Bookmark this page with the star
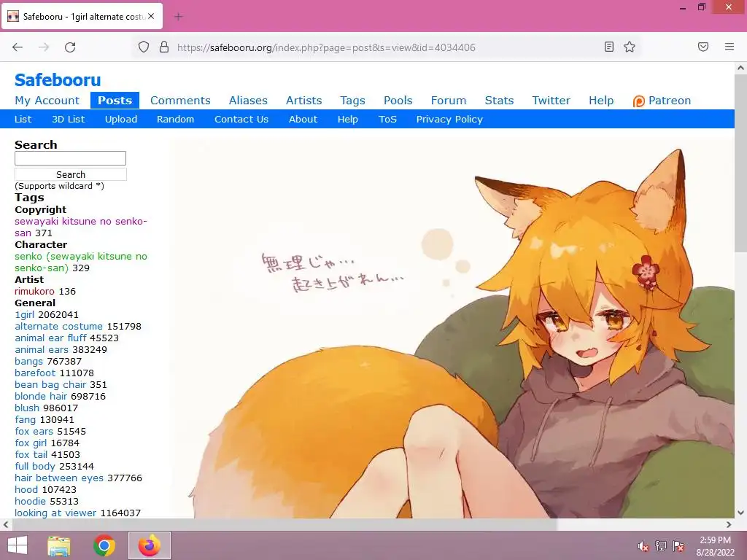The height and width of the screenshot is (560, 747). tap(630, 47)
